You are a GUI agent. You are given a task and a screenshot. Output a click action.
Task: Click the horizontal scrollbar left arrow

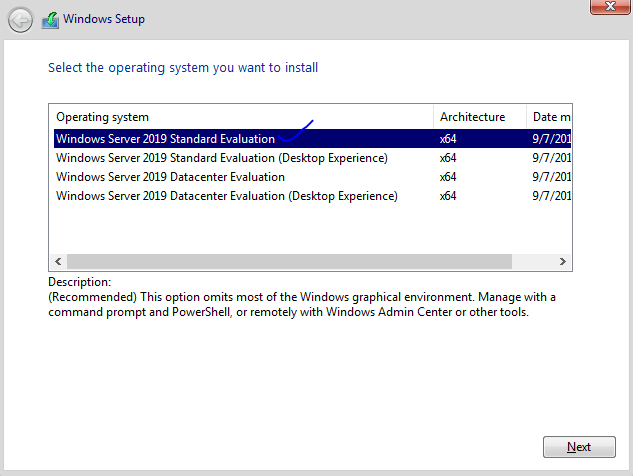tap(58, 261)
